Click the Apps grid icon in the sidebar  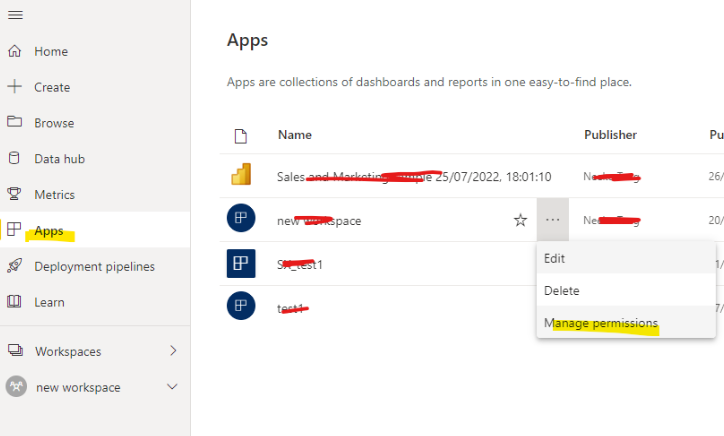coord(14,229)
